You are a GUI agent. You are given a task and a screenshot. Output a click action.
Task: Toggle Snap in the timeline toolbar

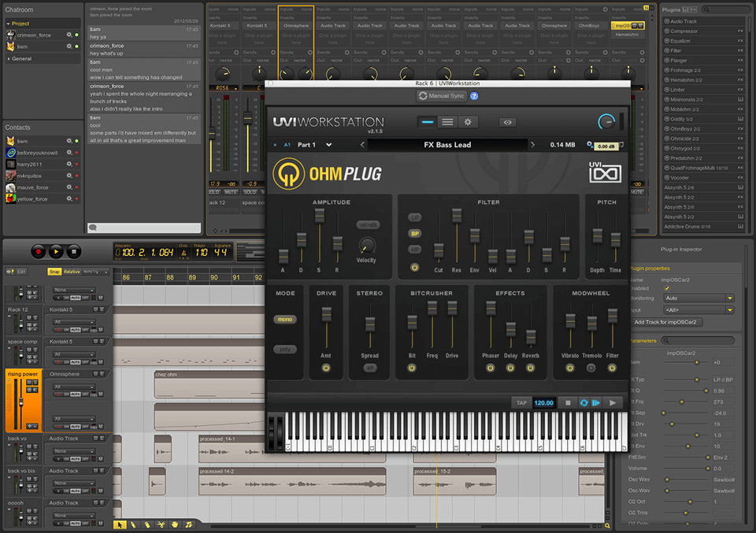click(55, 272)
